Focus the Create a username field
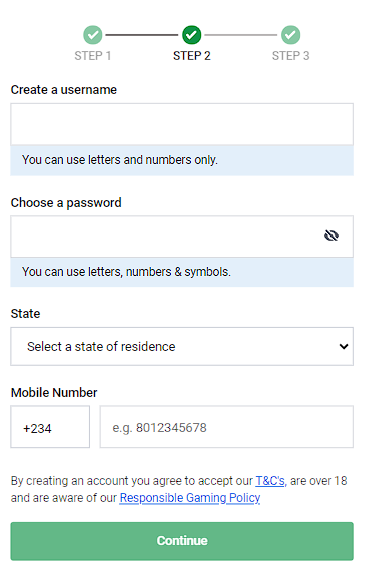 coord(182,124)
